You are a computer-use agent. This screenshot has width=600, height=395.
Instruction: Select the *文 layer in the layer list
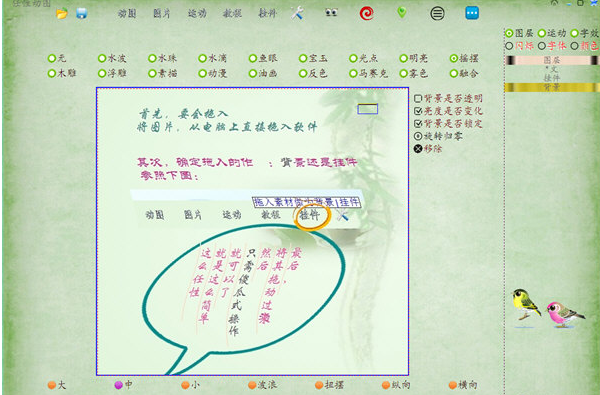pyautogui.click(x=551, y=69)
